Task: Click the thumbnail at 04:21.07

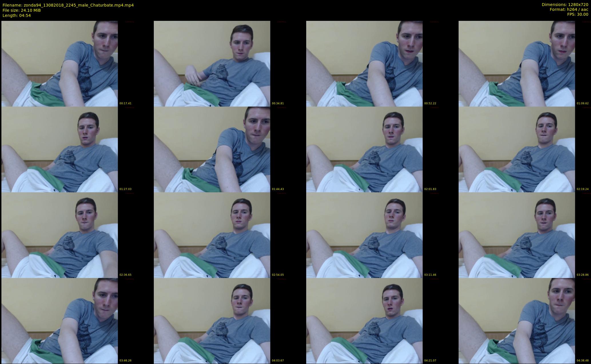Action: [364, 321]
